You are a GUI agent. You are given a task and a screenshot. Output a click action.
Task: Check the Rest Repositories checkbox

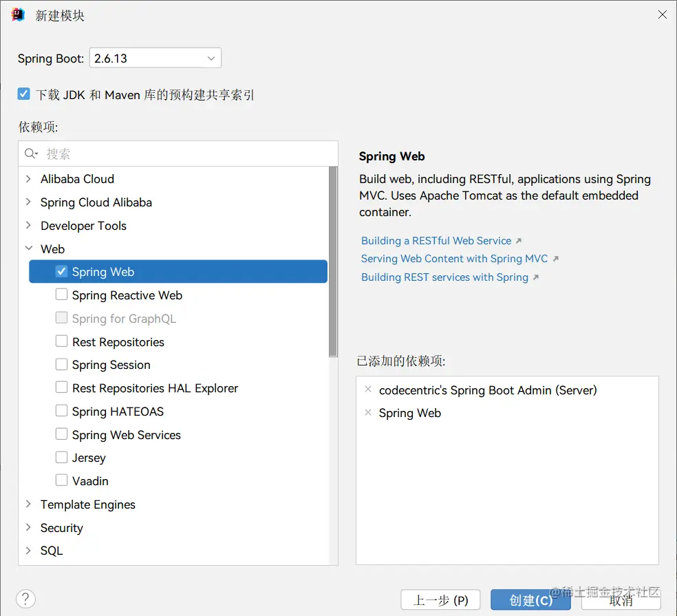tap(61, 341)
